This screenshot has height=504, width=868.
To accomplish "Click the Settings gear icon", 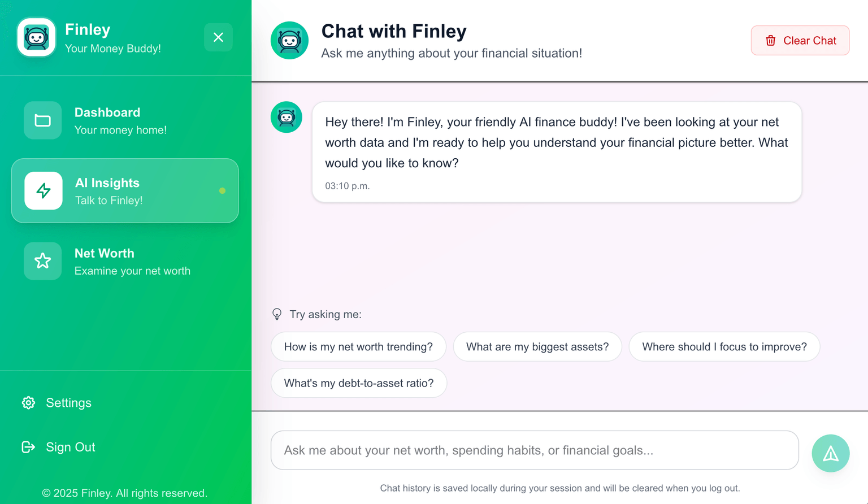I will click(x=28, y=403).
